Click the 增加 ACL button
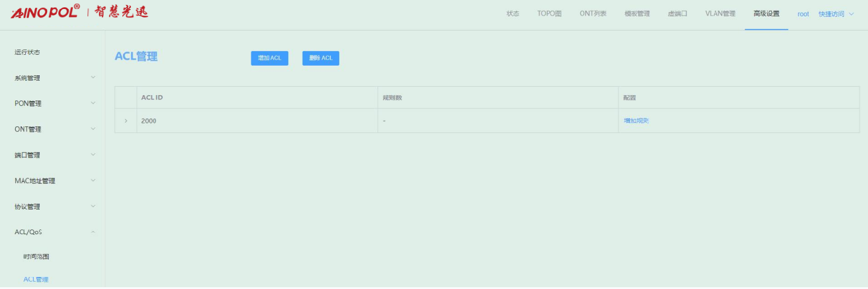The image size is (868, 289). pyautogui.click(x=269, y=58)
